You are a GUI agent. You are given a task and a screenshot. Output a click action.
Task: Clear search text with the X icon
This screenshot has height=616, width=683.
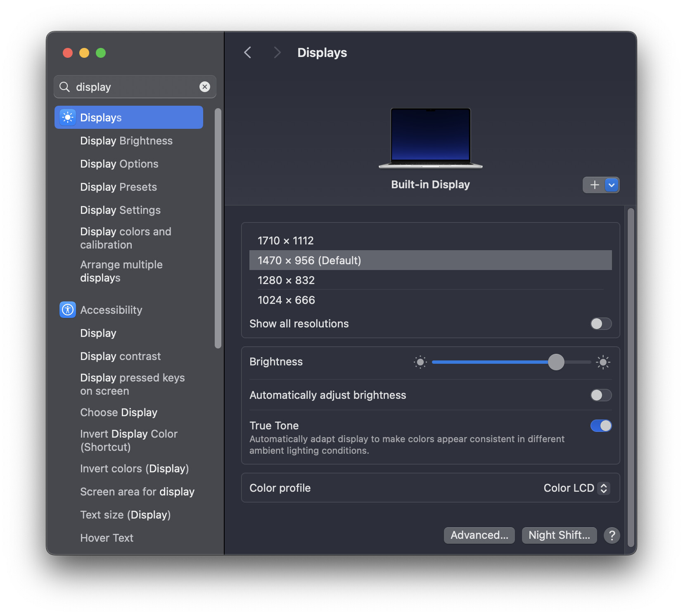click(x=205, y=87)
